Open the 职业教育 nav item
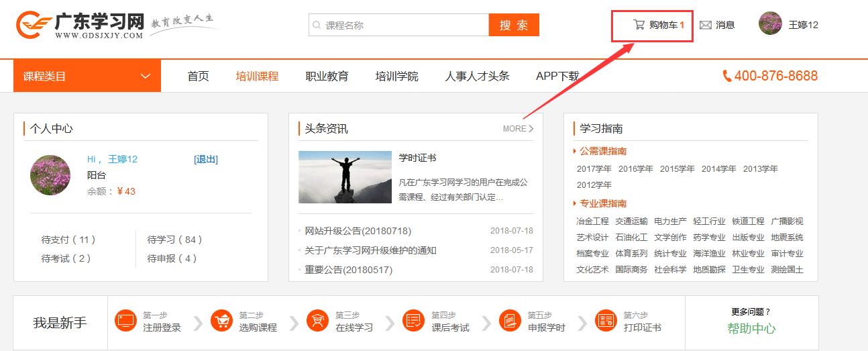The image size is (868, 351). [327, 77]
